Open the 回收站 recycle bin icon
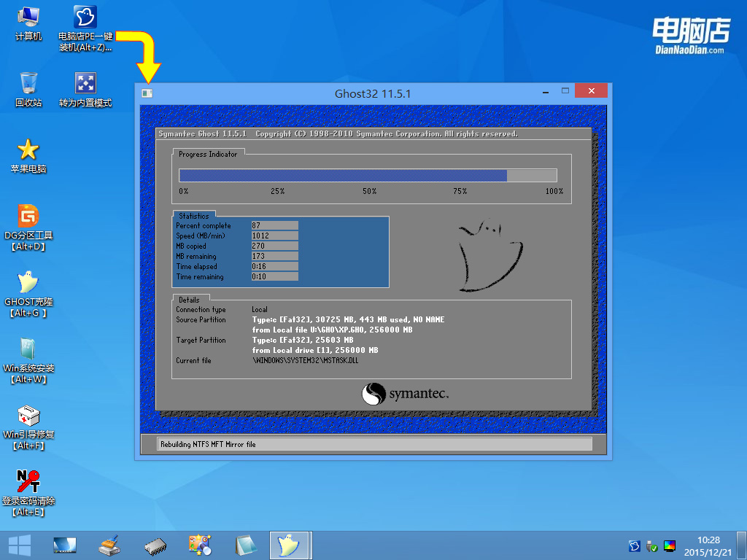This screenshot has width=747, height=560. pyautogui.click(x=28, y=90)
